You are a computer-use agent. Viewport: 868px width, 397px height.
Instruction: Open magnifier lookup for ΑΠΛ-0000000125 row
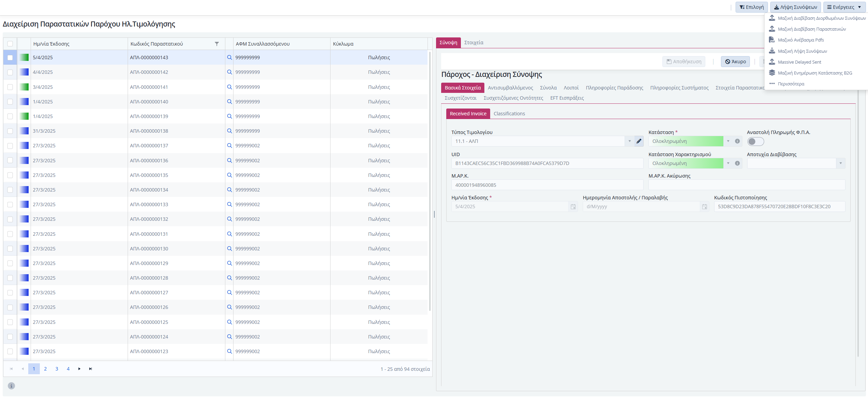click(x=229, y=322)
